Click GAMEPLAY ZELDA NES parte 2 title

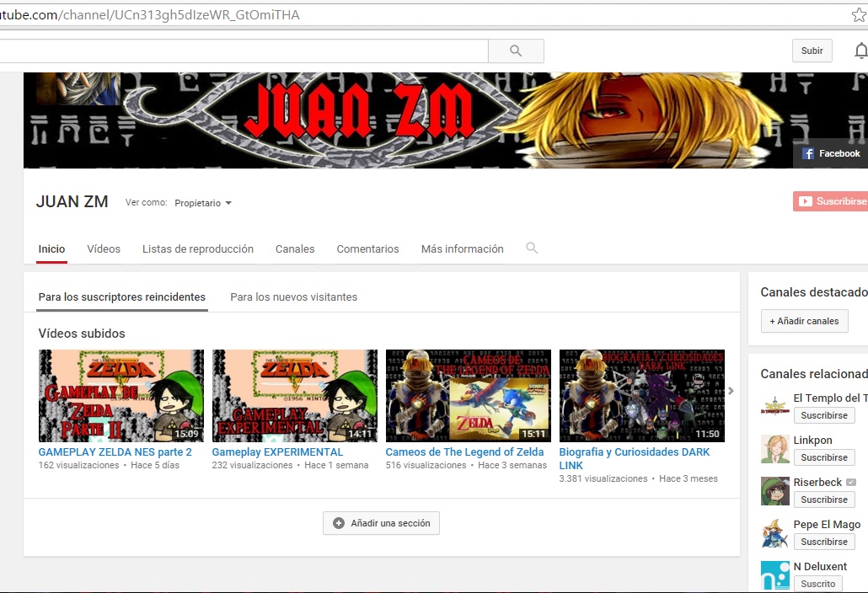pos(115,452)
